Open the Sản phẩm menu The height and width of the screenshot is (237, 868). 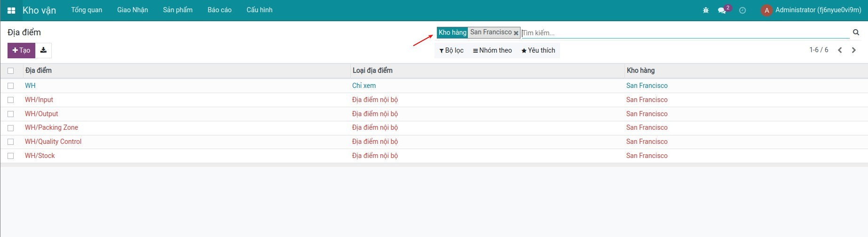tap(178, 10)
